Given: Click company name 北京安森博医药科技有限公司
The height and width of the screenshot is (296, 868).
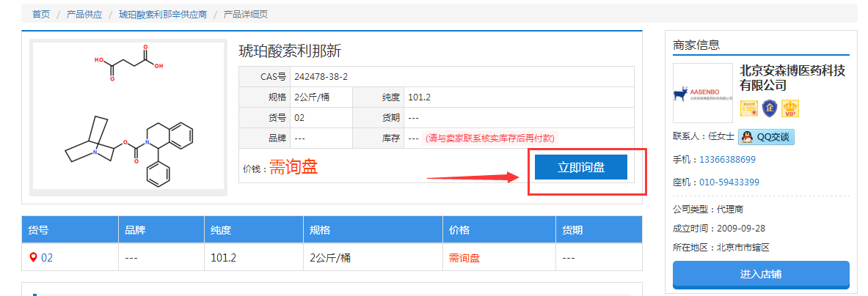Looking at the screenshot, I should click(x=792, y=78).
